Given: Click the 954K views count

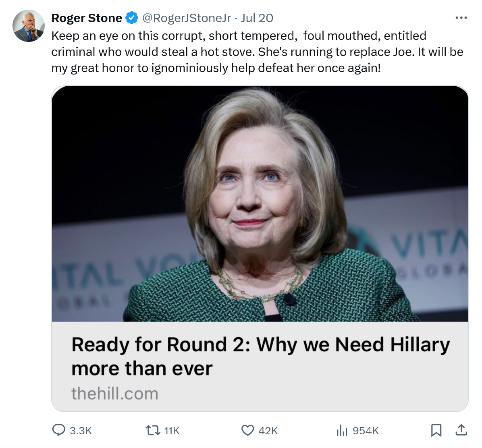Looking at the screenshot, I should tap(366, 431).
